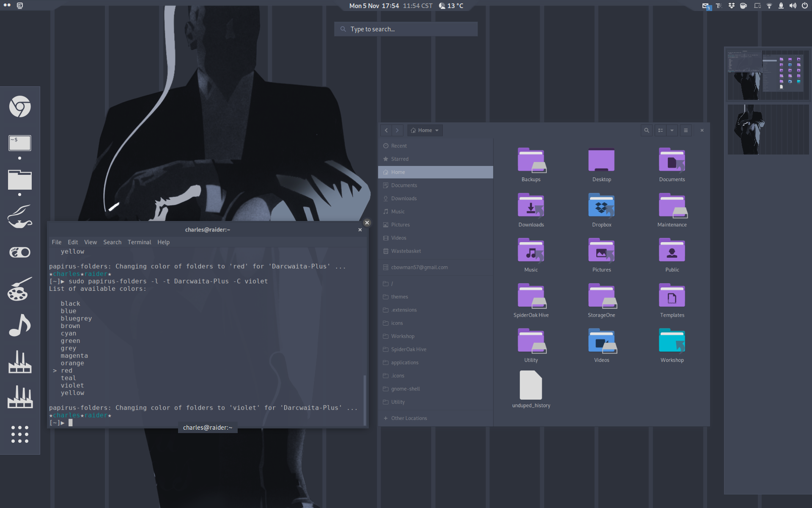This screenshot has width=812, height=508.
Task: Go back in file manager
Action: point(386,130)
